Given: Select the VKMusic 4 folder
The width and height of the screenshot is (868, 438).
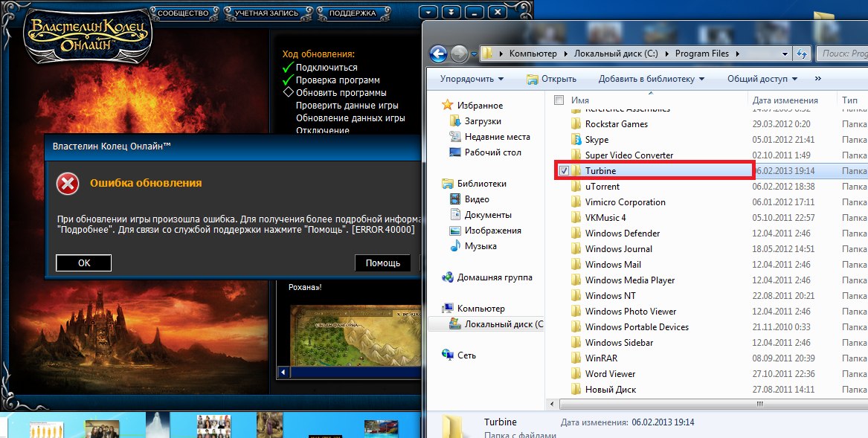Looking at the screenshot, I should (605, 218).
